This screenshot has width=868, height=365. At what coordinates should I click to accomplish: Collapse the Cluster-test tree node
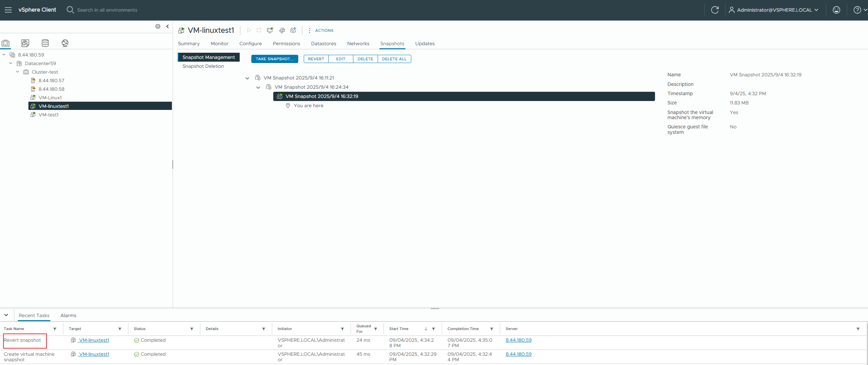17,72
